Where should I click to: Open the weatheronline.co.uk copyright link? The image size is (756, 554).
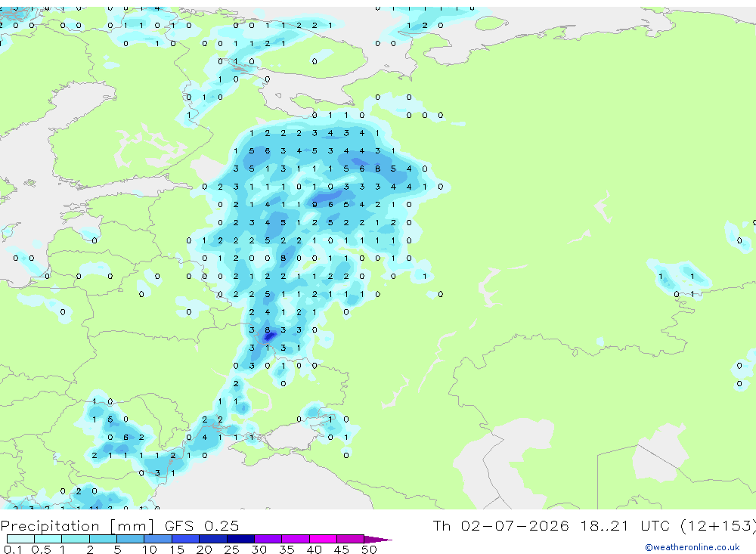point(692,546)
